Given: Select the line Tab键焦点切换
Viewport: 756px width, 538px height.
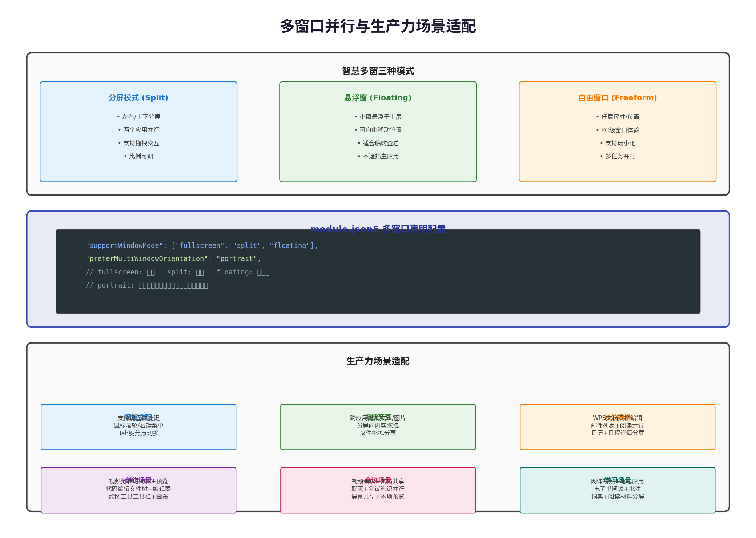Looking at the screenshot, I should click(138, 433).
